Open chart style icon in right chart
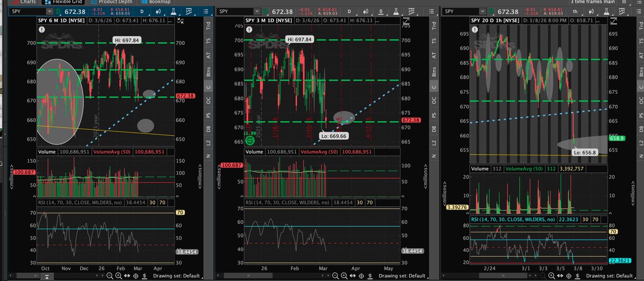 (x=591, y=11)
